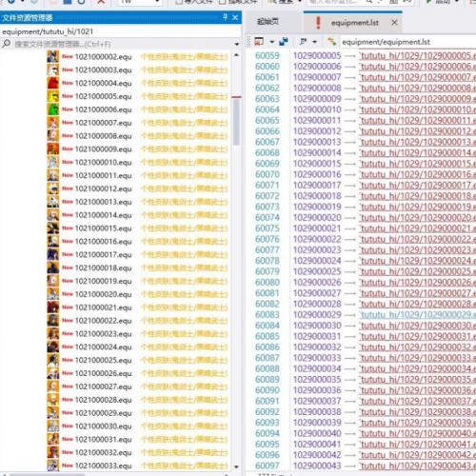Image resolution: width=476 pixels, height=476 pixels.
Task: Close the equipment.lst tab
Action: [394, 23]
